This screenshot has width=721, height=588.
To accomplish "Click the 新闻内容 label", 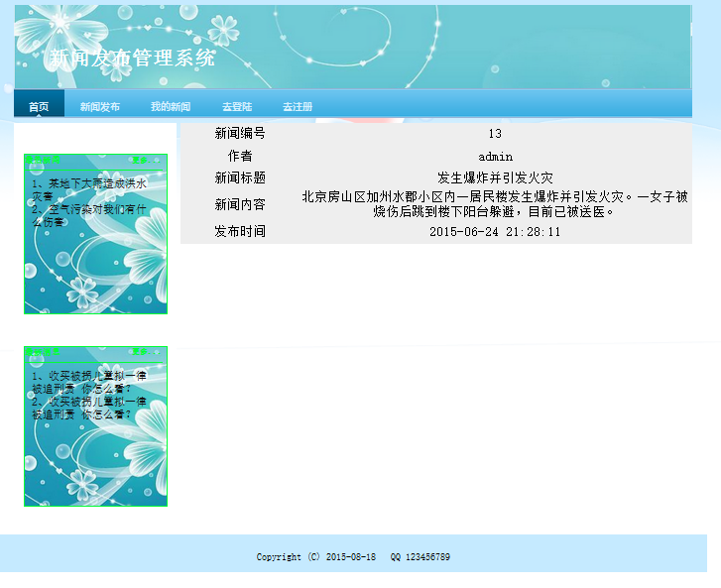I will pyautogui.click(x=240, y=204).
